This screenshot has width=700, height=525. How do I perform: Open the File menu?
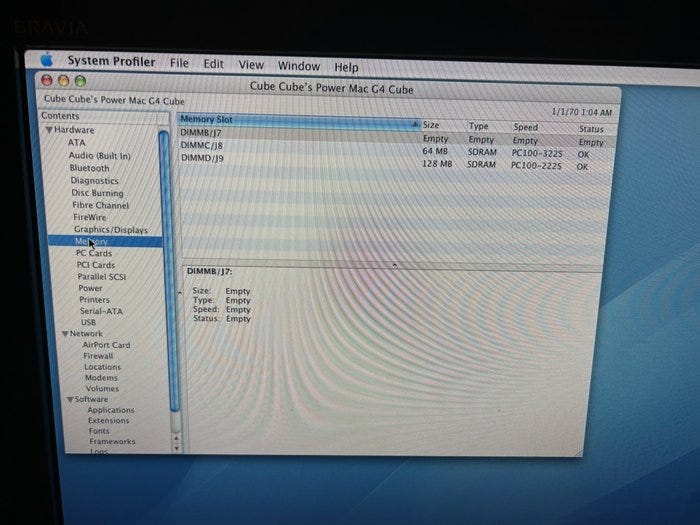click(179, 63)
